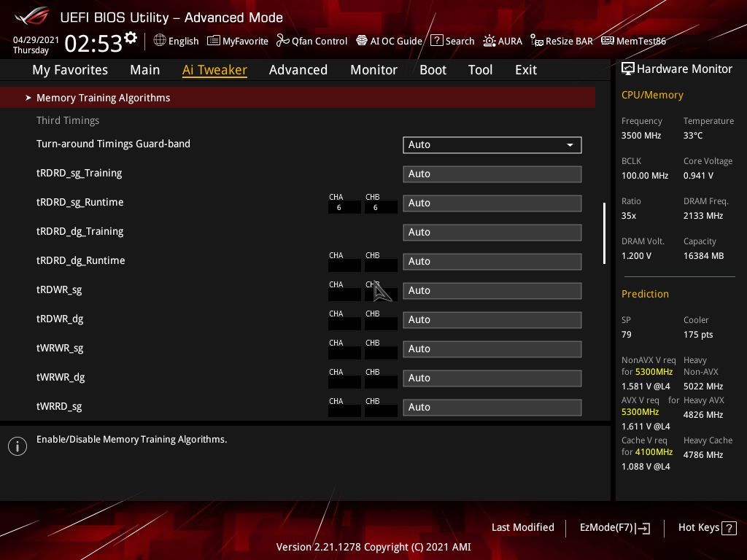Click the tWRWR_dg label
Viewport: 747px width, 560px height.
coord(61,377)
